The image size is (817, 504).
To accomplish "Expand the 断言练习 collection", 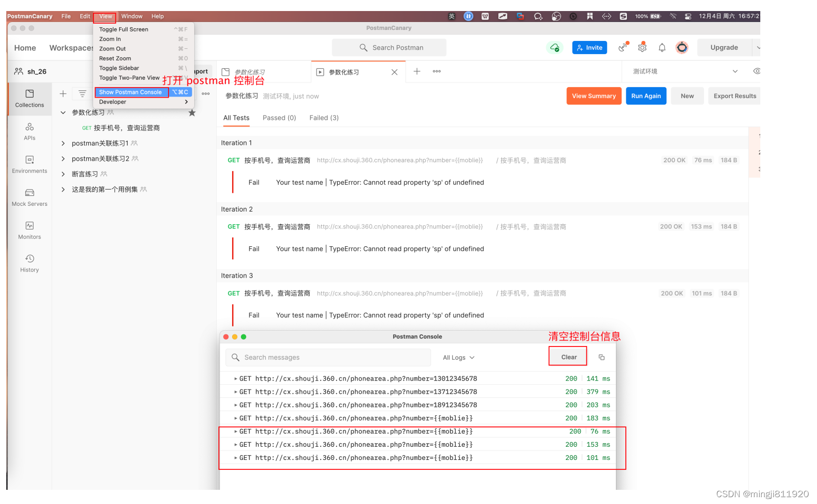I will [63, 174].
